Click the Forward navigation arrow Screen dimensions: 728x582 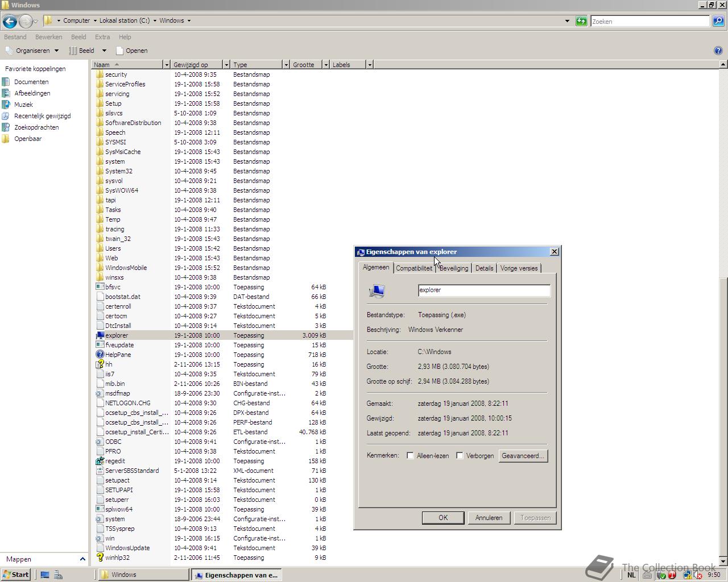26,21
